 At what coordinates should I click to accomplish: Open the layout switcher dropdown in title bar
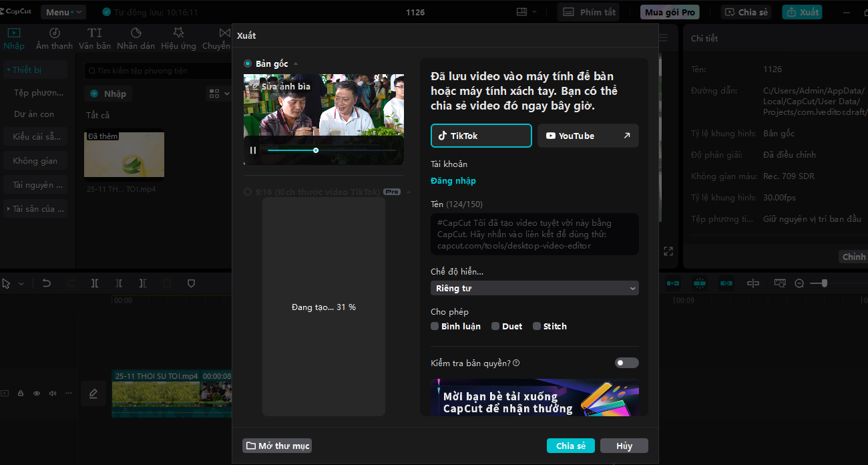point(526,12)
